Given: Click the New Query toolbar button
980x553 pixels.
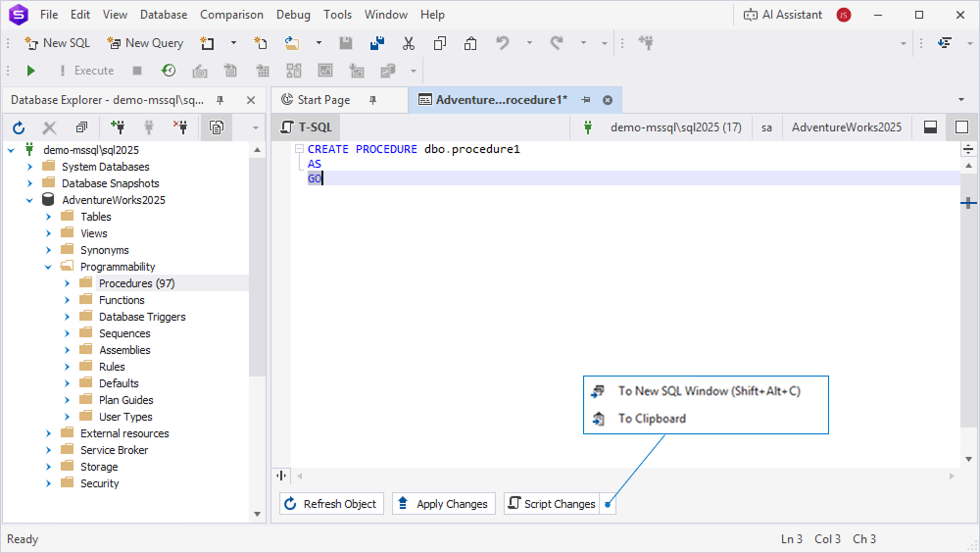Looking at the screenshot, I should [145, 43].
